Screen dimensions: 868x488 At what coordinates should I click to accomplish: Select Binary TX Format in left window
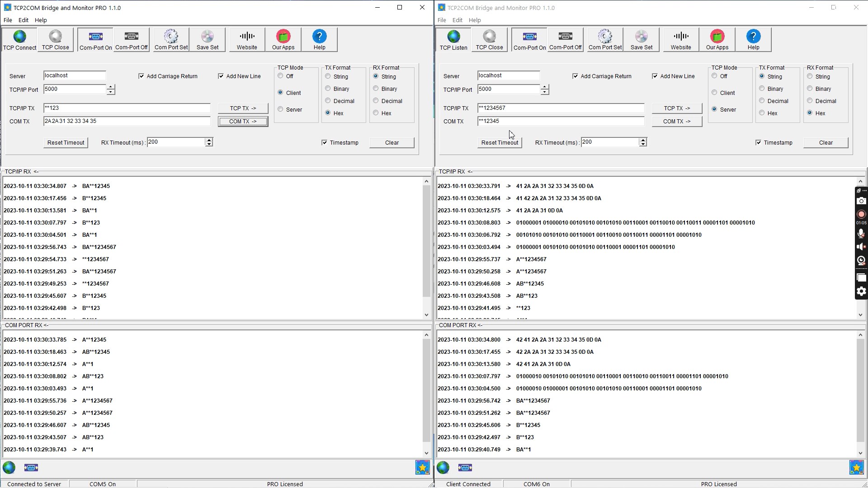(x=328, y=89)
